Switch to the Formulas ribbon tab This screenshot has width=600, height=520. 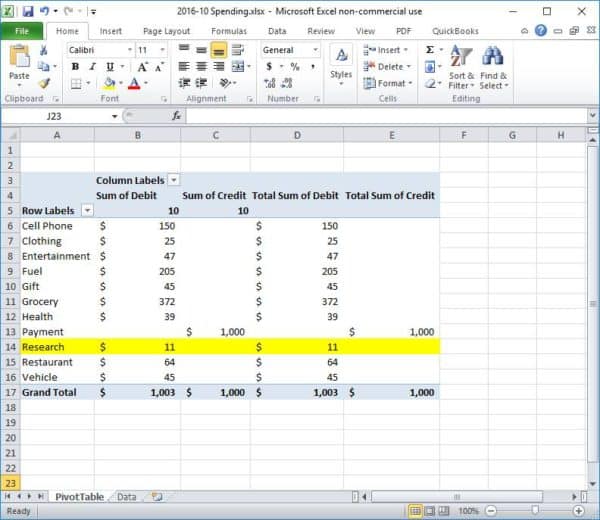click(229, 31)
